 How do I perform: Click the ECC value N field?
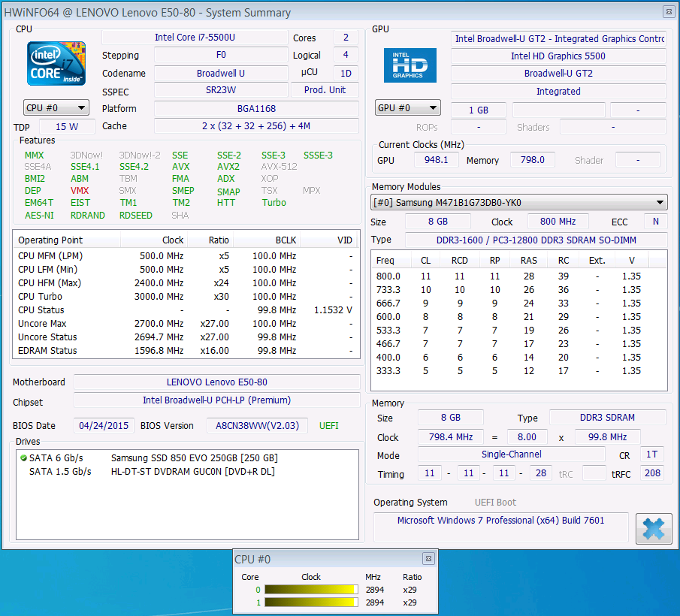point(655,222)
